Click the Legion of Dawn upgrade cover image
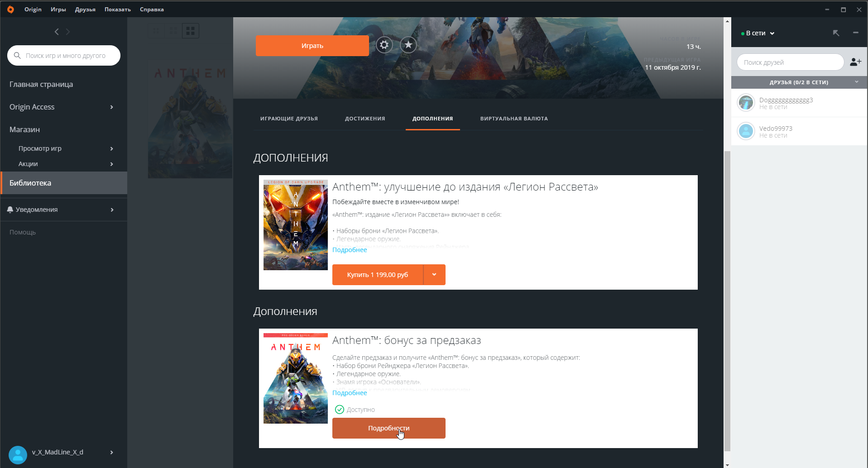 [x=296, y=225]
